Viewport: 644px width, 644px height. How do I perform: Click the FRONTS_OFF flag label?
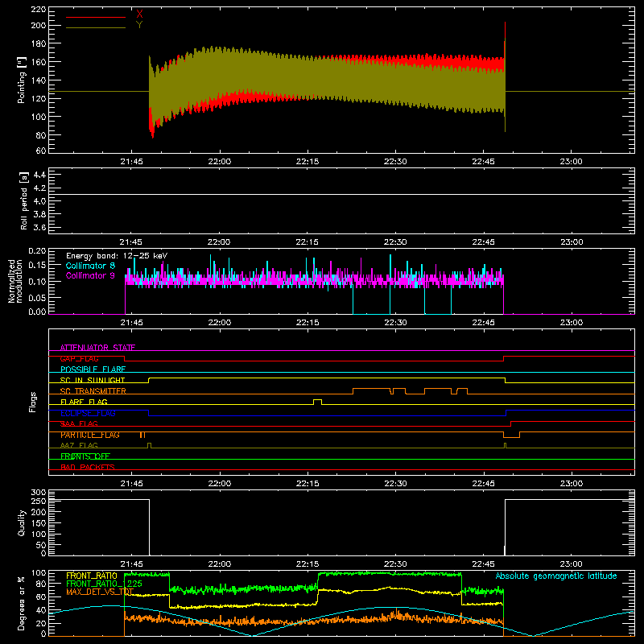85,456
